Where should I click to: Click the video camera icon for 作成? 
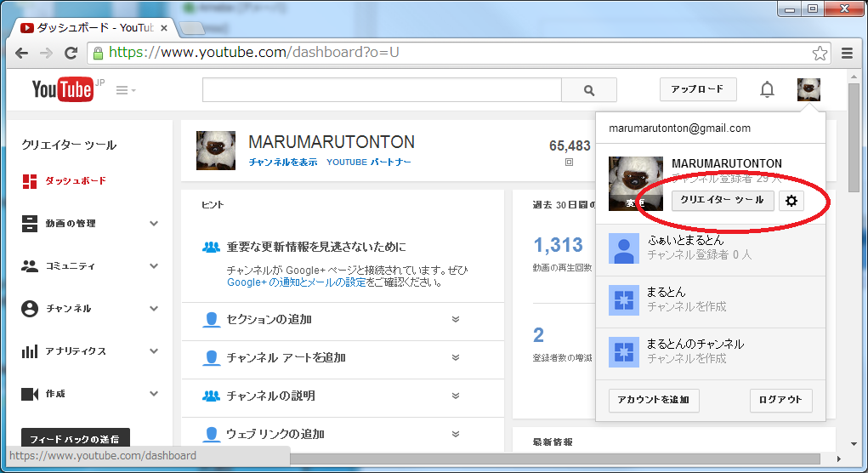[x=30, y=394]
